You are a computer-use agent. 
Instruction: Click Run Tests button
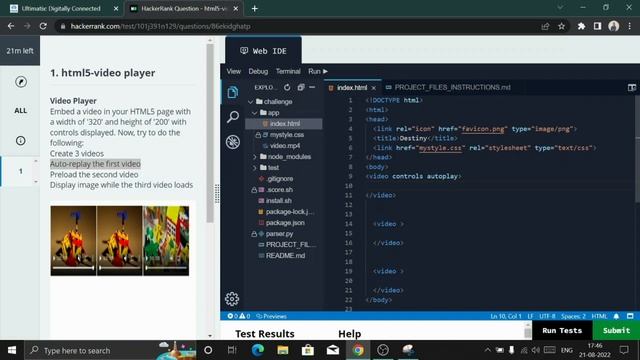coord(562,330)
